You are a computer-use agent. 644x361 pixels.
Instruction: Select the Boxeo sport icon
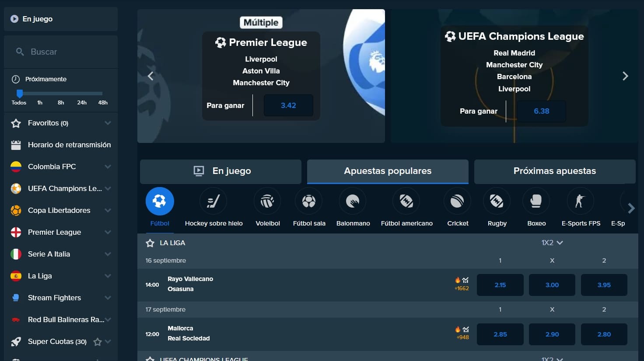pos(536,201)
